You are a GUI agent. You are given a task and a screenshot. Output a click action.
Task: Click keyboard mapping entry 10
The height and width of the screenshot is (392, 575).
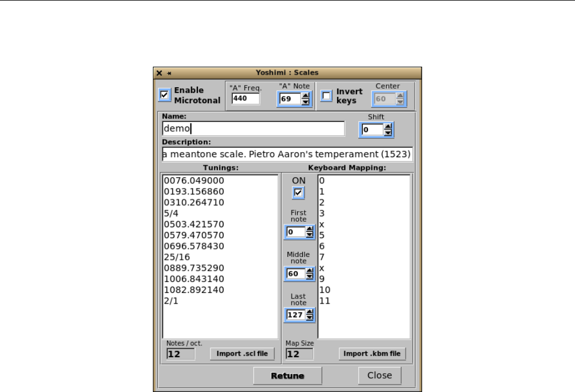coord(325,290)
